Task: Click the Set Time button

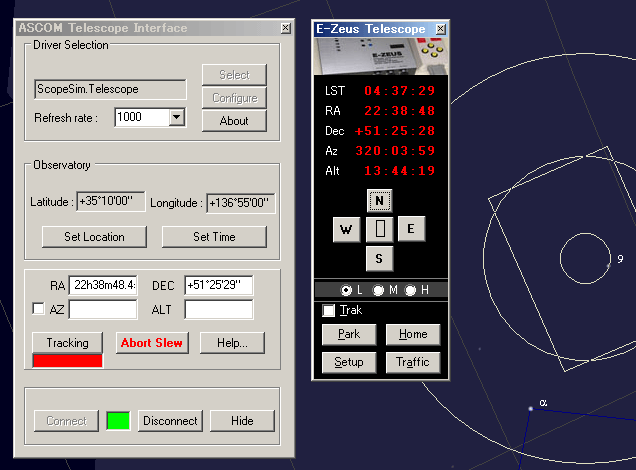Action: click(214, 237)
